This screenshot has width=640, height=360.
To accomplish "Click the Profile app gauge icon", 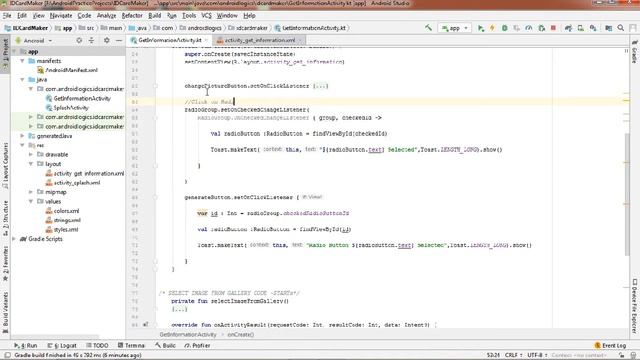I will [x=529, y=28].
